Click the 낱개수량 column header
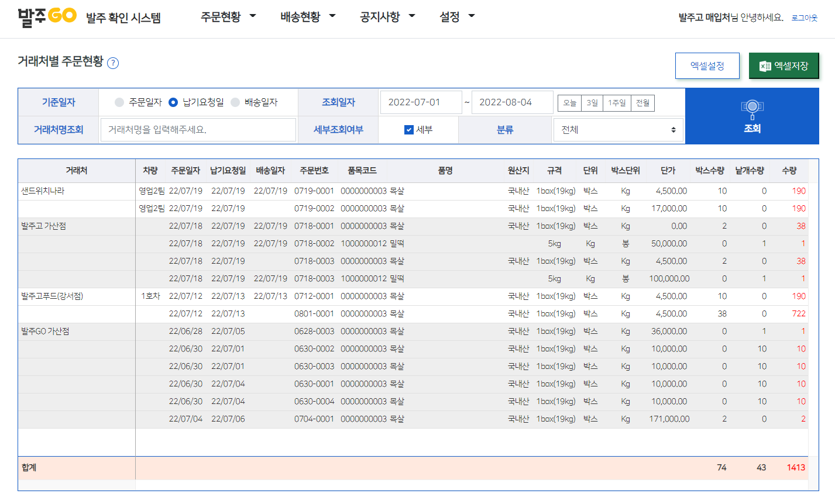835x504 pixels. tap(750, 171)
